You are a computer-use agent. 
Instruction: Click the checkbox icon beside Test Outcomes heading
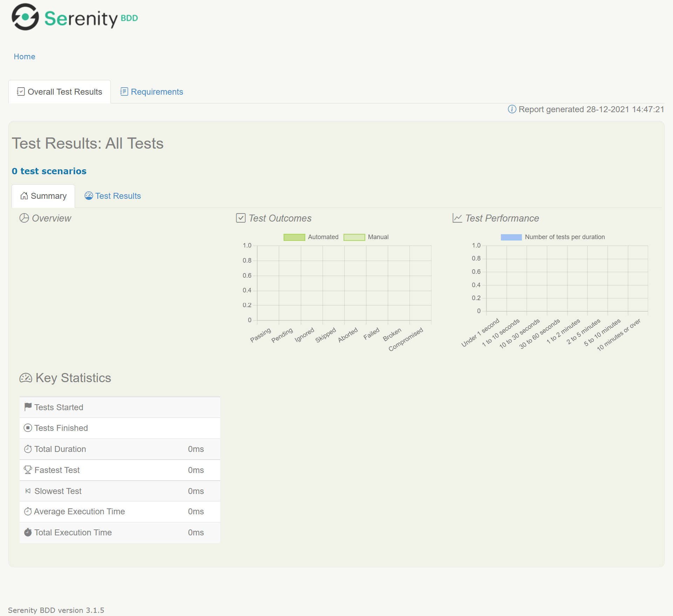(x=240, y=218)
